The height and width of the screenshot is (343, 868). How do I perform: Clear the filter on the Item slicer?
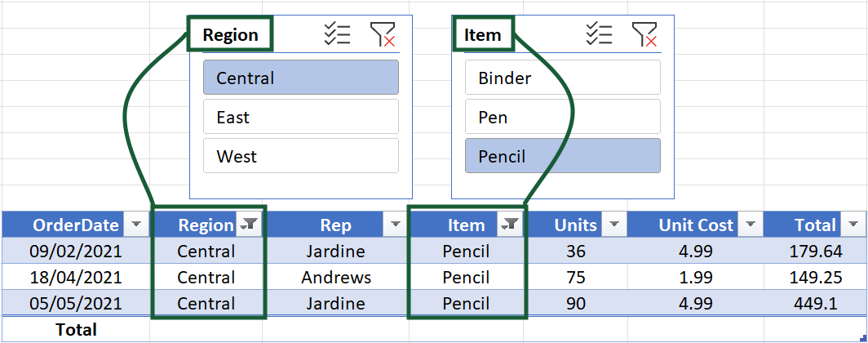coord(644,34)
